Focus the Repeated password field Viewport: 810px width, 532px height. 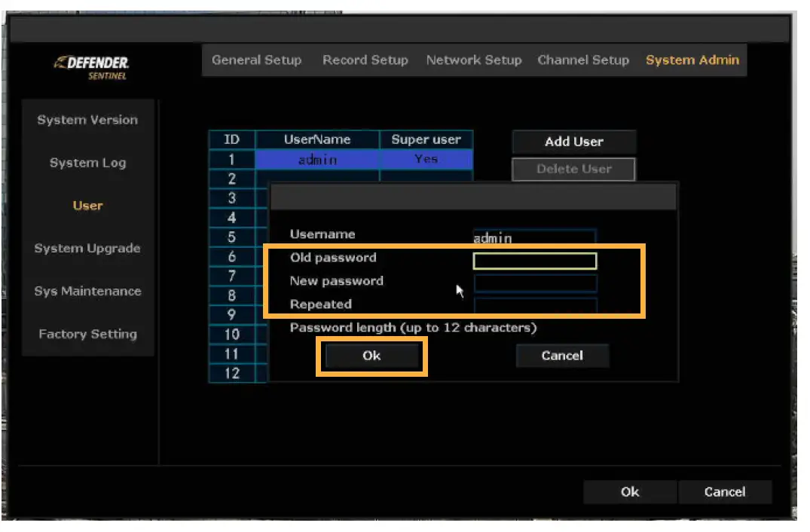535,304
